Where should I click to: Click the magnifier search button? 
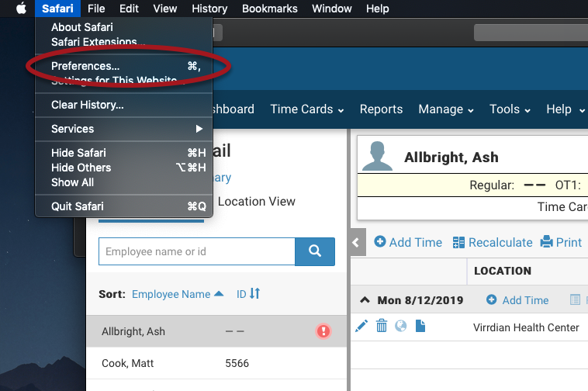pyautogui.click(x=315, y=251)
